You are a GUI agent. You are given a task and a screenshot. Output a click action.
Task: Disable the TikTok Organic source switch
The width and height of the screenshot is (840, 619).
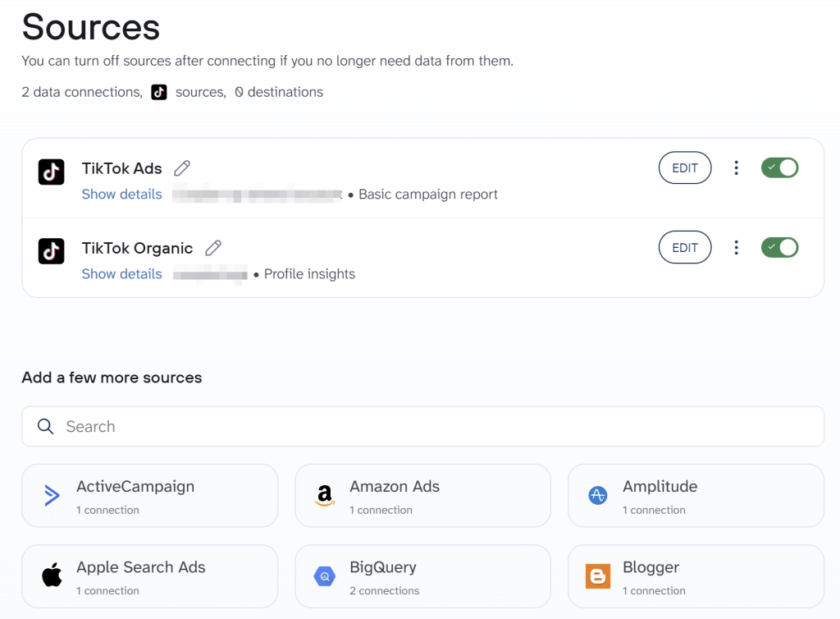pyautogui.click(x=779, y=248)
